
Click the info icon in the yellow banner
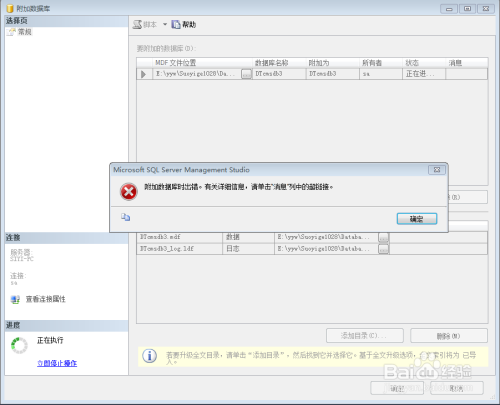pyautogui.click(x=149, y=356)
